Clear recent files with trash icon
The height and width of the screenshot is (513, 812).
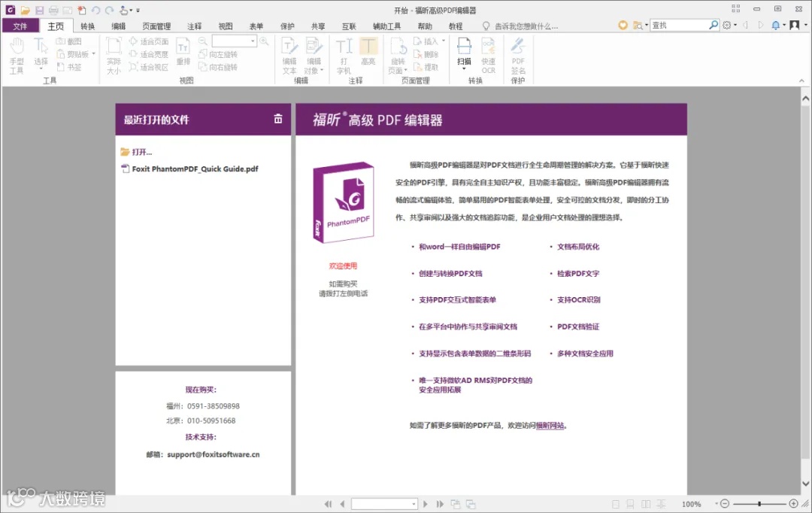pyautogui.click(x=278, y=119)
